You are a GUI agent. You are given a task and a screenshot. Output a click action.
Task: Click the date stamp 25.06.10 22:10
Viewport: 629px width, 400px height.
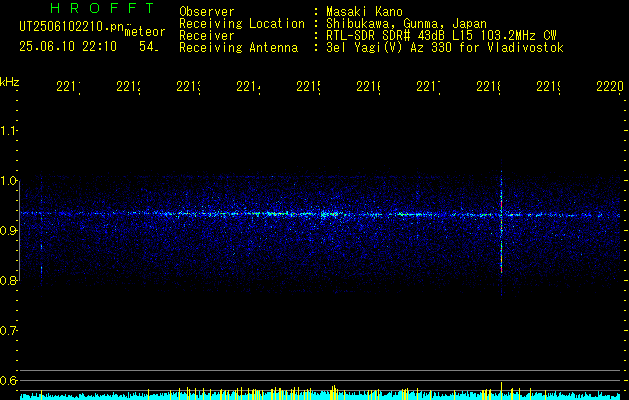[x=68, y=47]
